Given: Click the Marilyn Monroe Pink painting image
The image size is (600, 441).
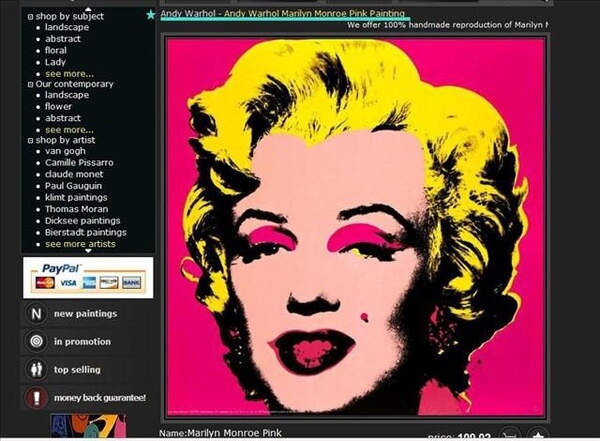Looking at the screenshot, I should (355, 227).
